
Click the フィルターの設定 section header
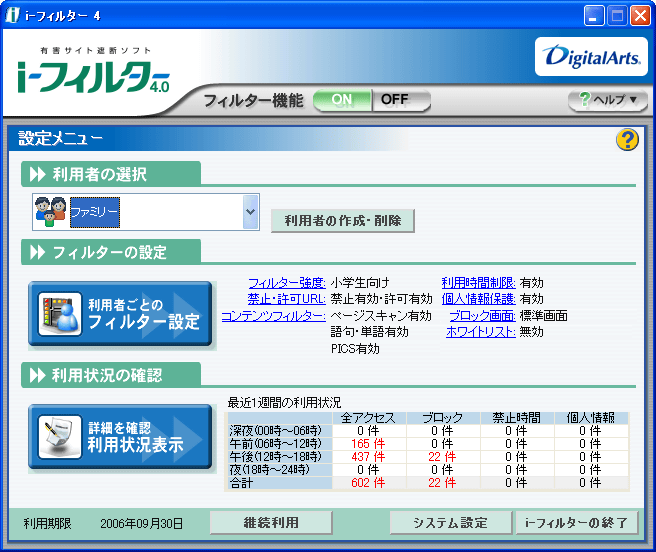point(110,252)
